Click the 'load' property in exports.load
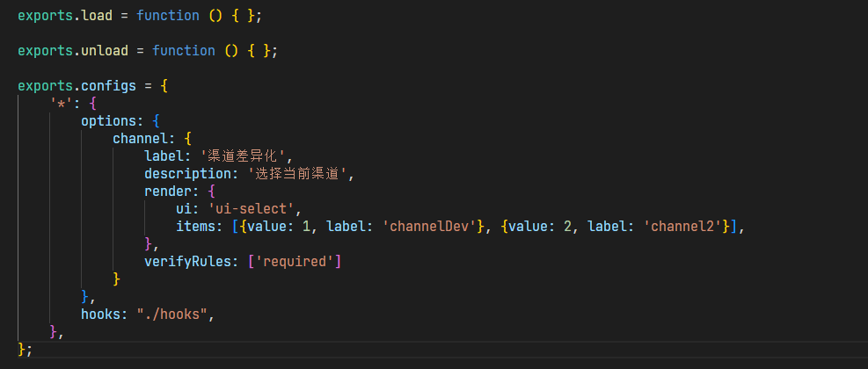 click(x=97, y=16)
